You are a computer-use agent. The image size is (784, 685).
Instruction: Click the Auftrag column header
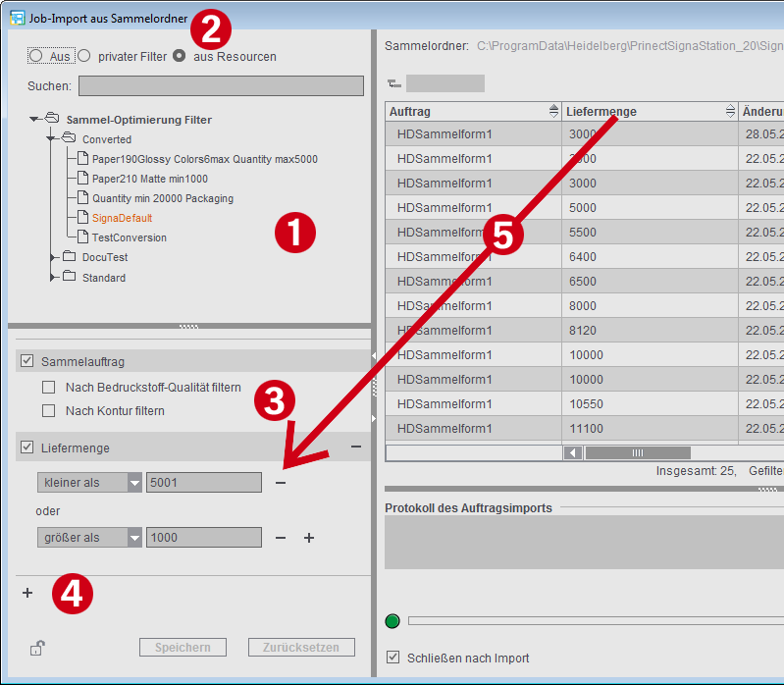click(x=473, y=111)
